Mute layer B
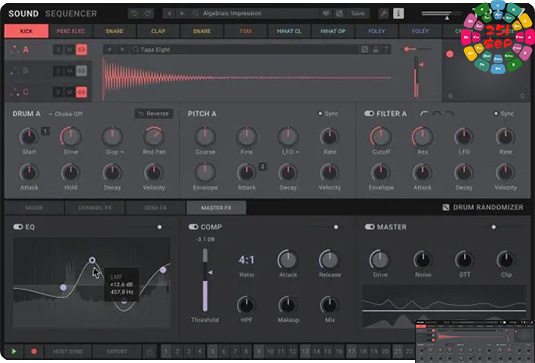535x363 pixels. 70,71
